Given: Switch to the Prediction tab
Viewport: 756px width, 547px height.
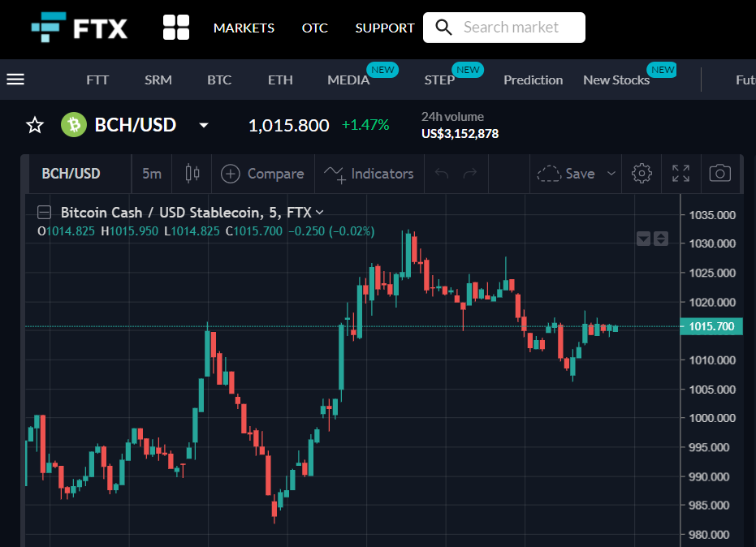Looking at the screenshot, I should coord(534,80).
